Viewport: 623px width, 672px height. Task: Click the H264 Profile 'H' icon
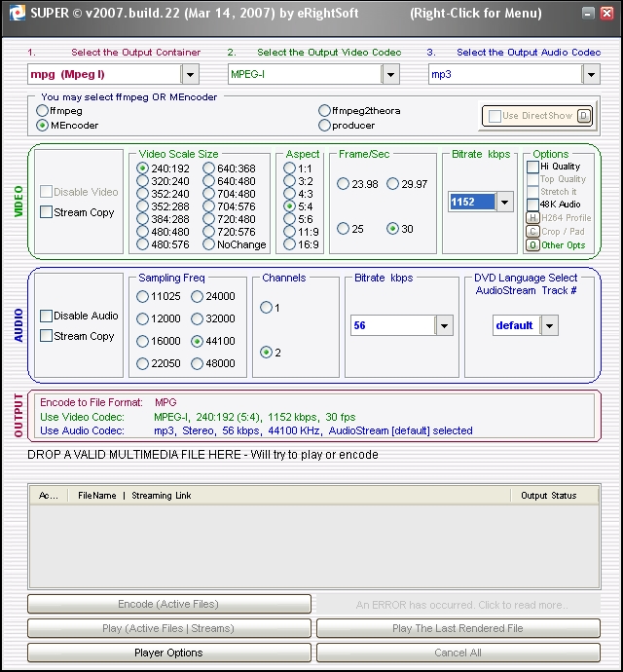(532, 218)
